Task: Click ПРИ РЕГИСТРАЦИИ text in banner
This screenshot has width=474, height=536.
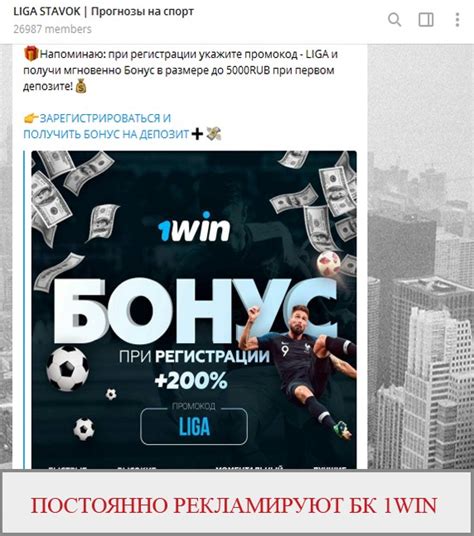Action: (194, 357)
